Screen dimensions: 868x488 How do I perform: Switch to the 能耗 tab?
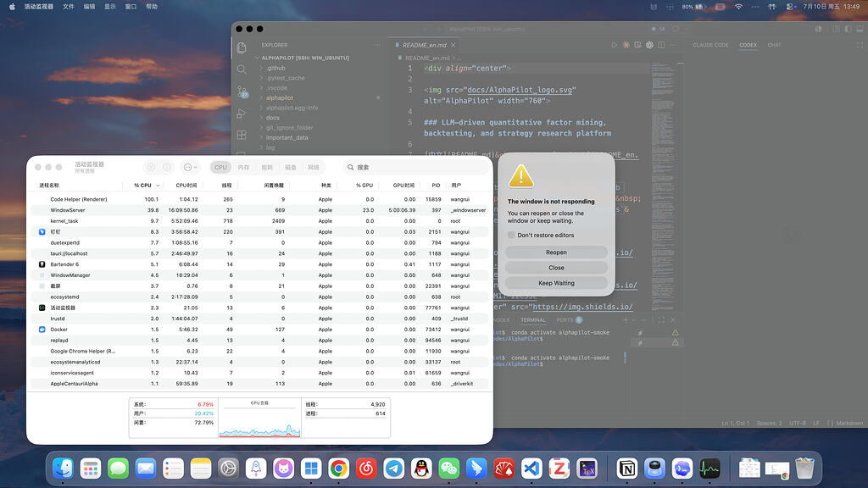267,167
